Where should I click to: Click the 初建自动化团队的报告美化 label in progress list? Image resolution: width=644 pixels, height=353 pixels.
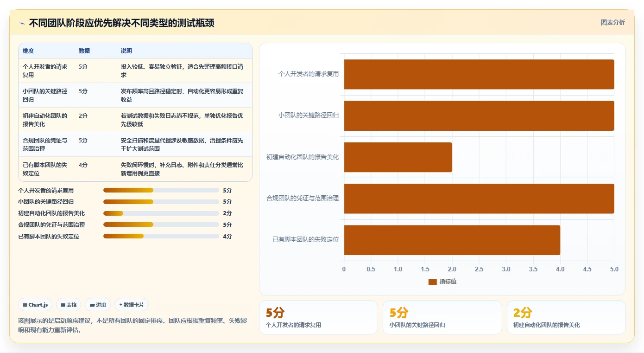(x=51, y=213)
